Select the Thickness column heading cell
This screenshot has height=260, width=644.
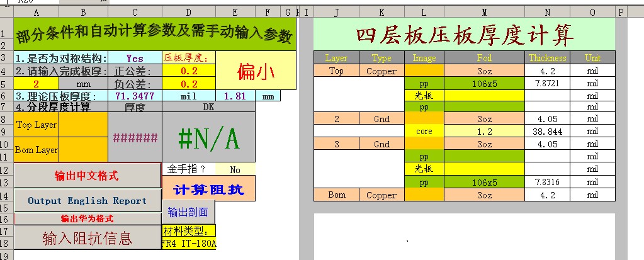[547, 57]
